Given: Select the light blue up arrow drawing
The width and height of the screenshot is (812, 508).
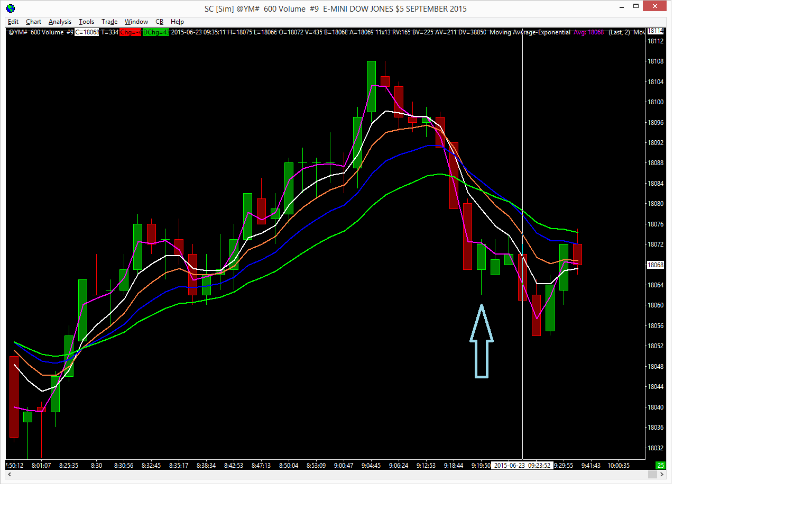Looking at the screenshot, I should 482,341.
